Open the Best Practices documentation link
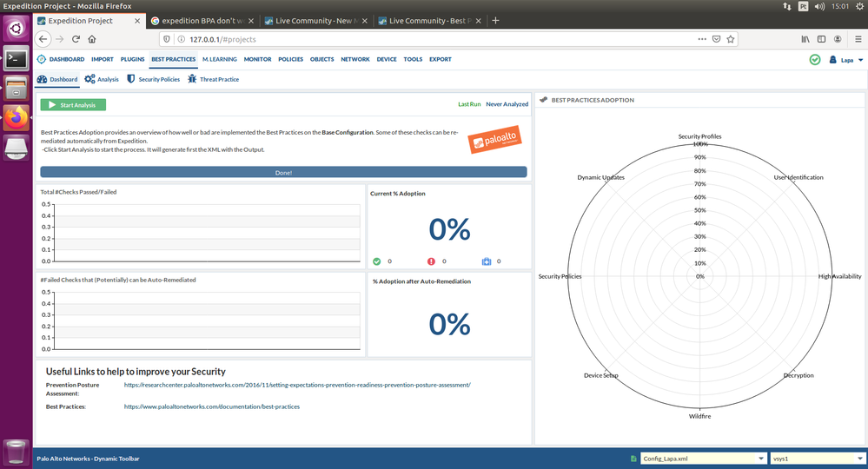The height and width of the screenshot is (469, 868). (x=212, y=406)
